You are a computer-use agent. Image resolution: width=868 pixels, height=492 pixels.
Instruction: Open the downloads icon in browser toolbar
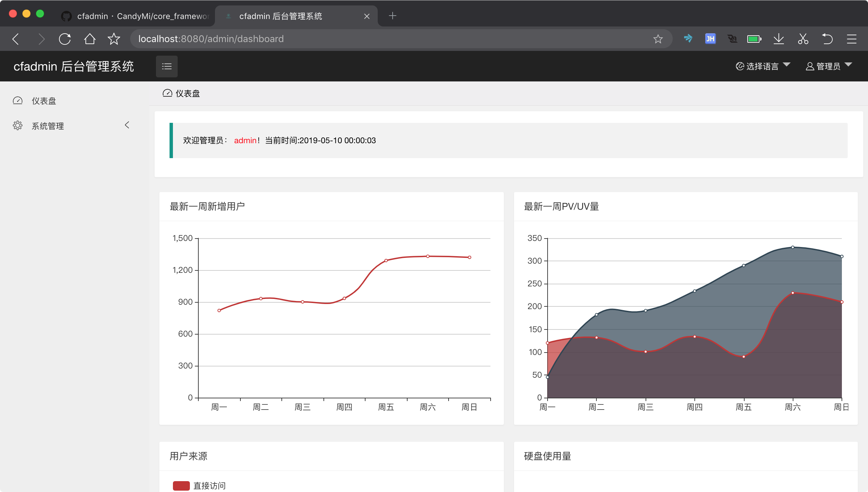coord(779,39)
